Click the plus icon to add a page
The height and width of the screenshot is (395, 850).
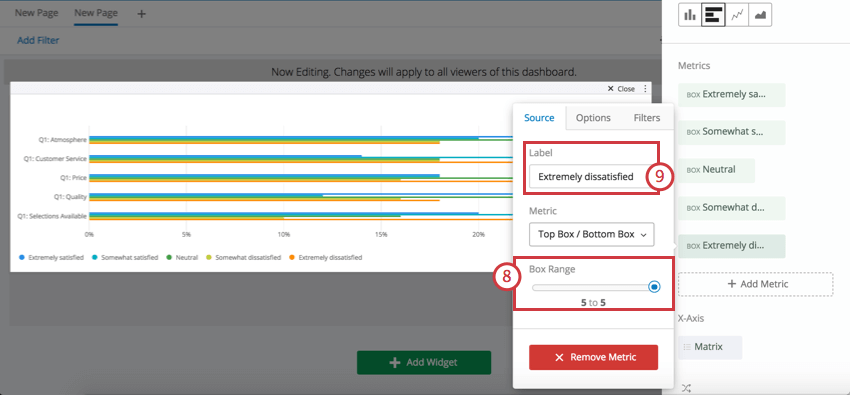click(141, 14)
